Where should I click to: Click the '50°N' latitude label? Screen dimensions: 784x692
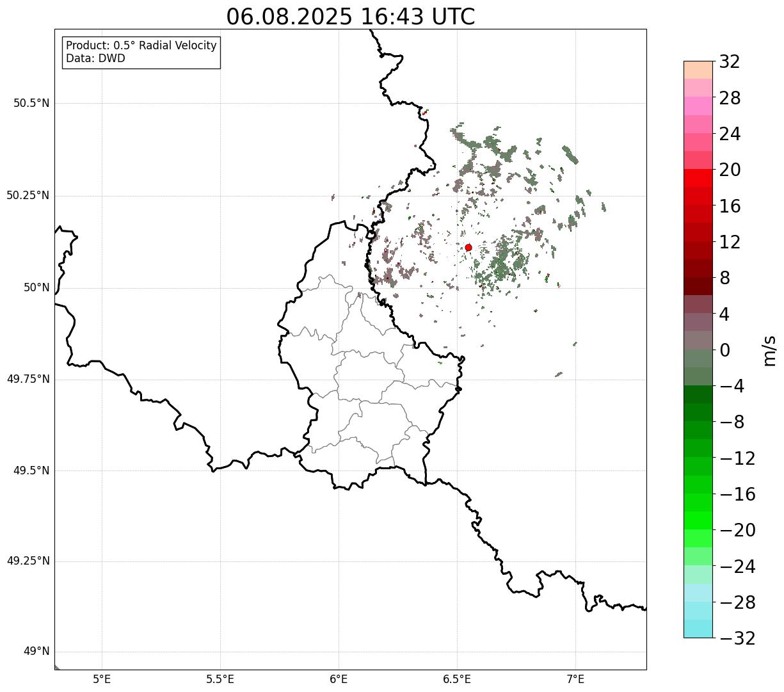pos(36,287)
